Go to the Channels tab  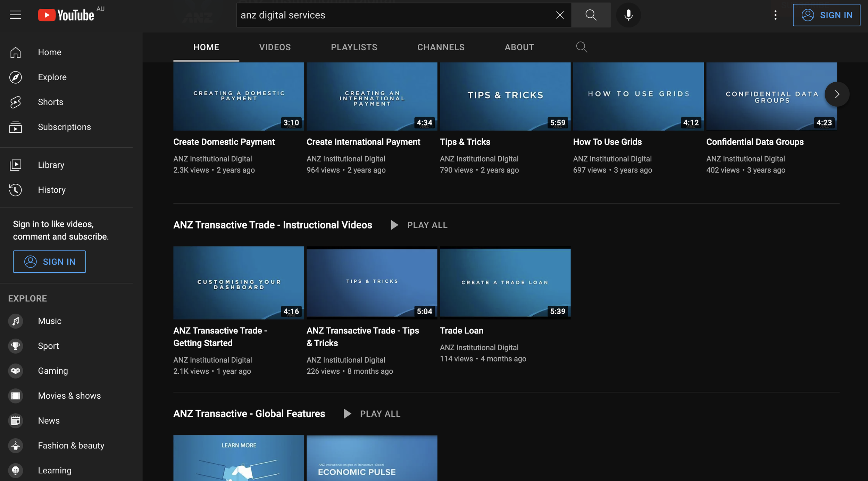coord(441,47)
